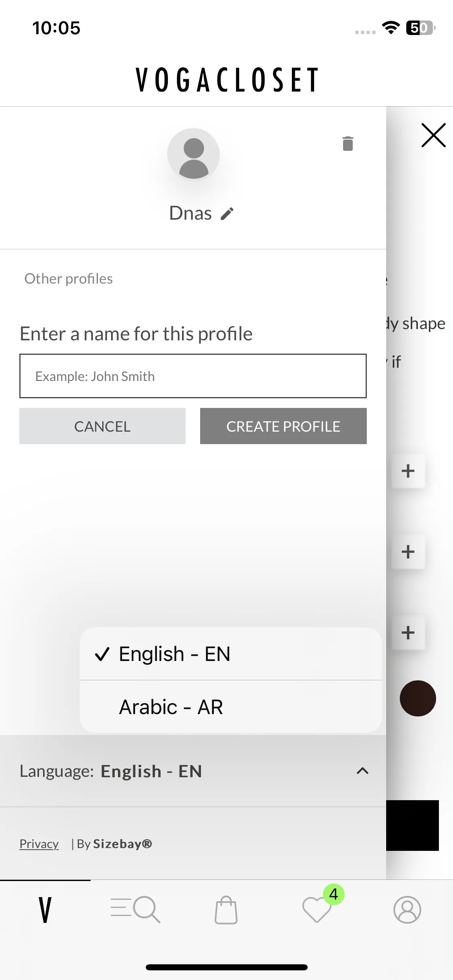The width and height of the screenshot is (453, 980).
Task: Tap the Dnas profile avatar
Action: click(x=194, y=155)
